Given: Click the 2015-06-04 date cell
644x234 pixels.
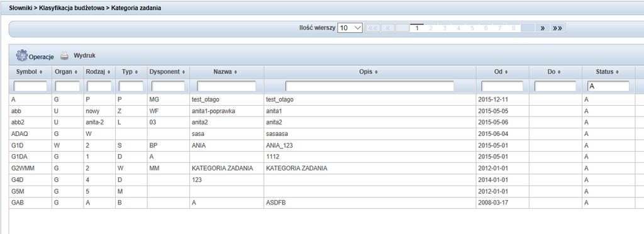Looking at the screenshot, I should tap(502, 134).
